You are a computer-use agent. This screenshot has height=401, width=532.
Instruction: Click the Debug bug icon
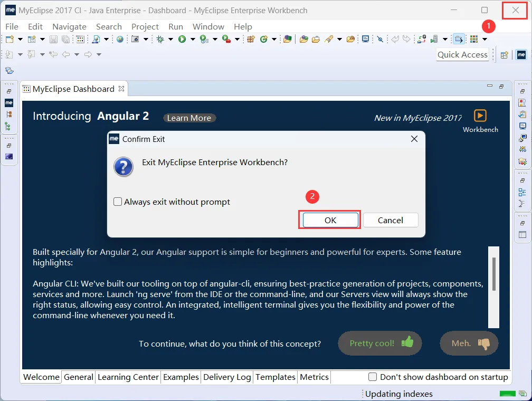160,40
